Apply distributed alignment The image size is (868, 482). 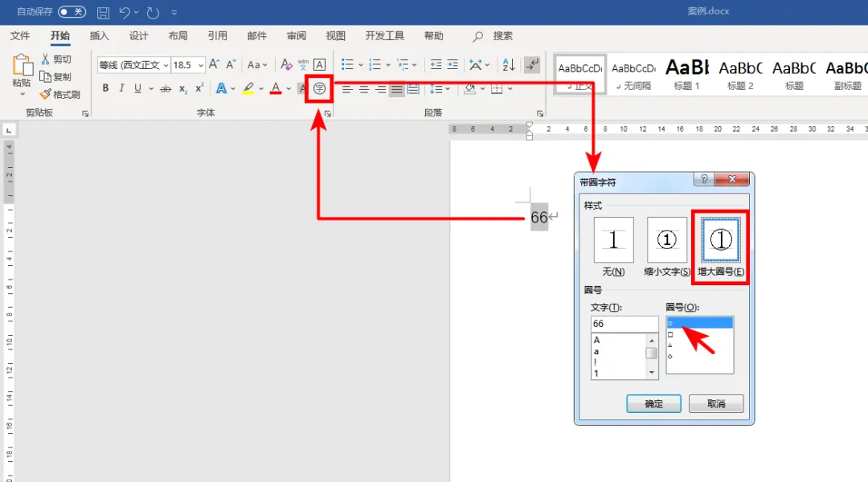(x=413, y=88)
